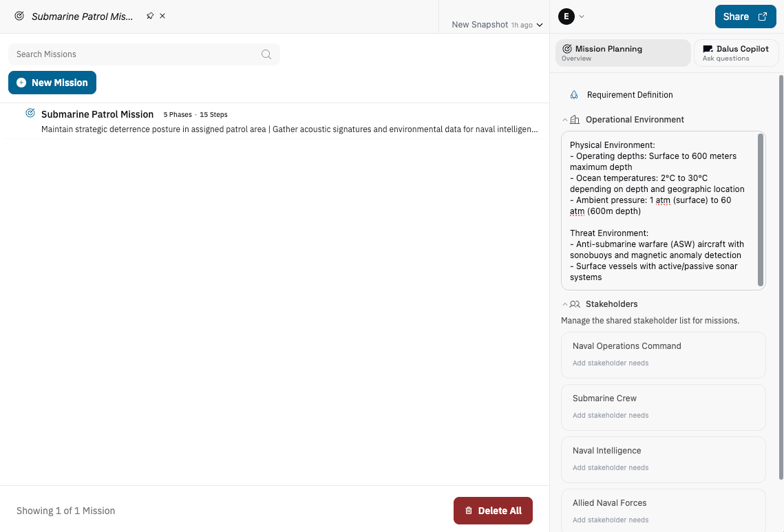The image size is (784, 532).
Task: Add needs for Submarine Crew
Action: tap(611, 416)
